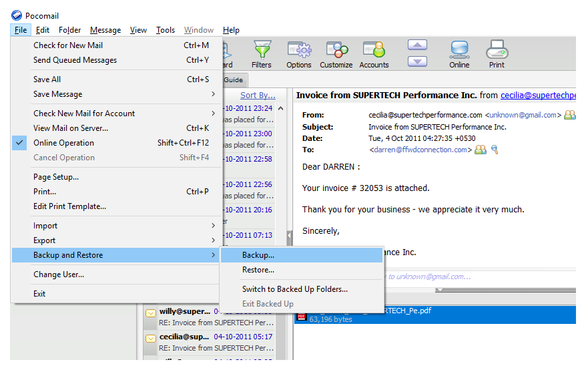Click the PDF attachment icon
The width and height of the screenshot is (588, 368).
[301, 317]
